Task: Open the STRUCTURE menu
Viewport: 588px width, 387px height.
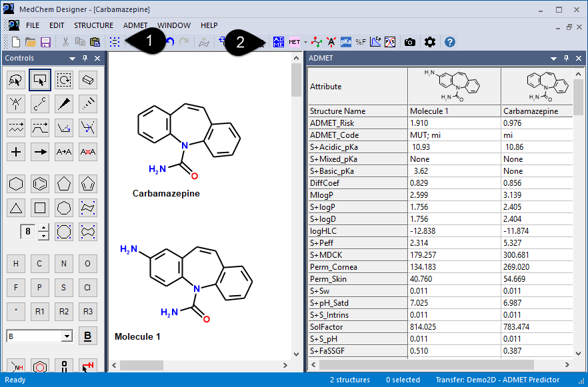Action: tap(93, 25)
